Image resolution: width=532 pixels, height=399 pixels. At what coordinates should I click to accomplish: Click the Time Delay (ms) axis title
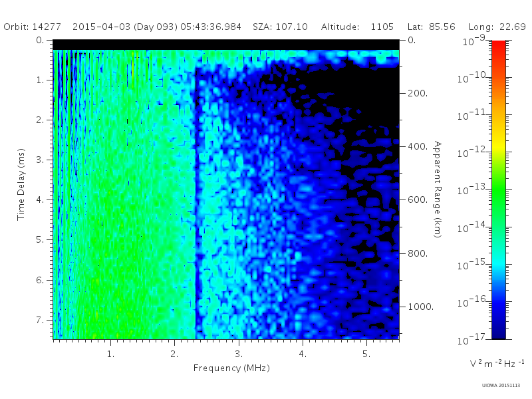coord(21,184)
